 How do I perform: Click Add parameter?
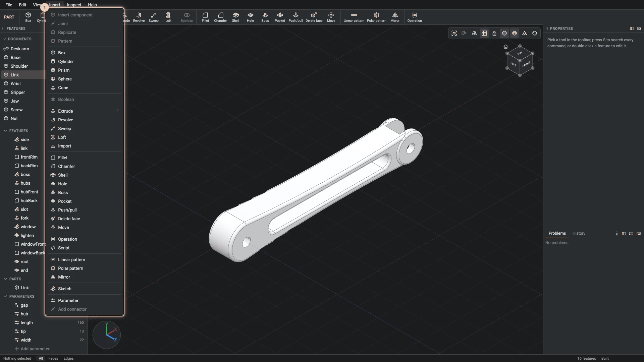[x=32, y=349]
